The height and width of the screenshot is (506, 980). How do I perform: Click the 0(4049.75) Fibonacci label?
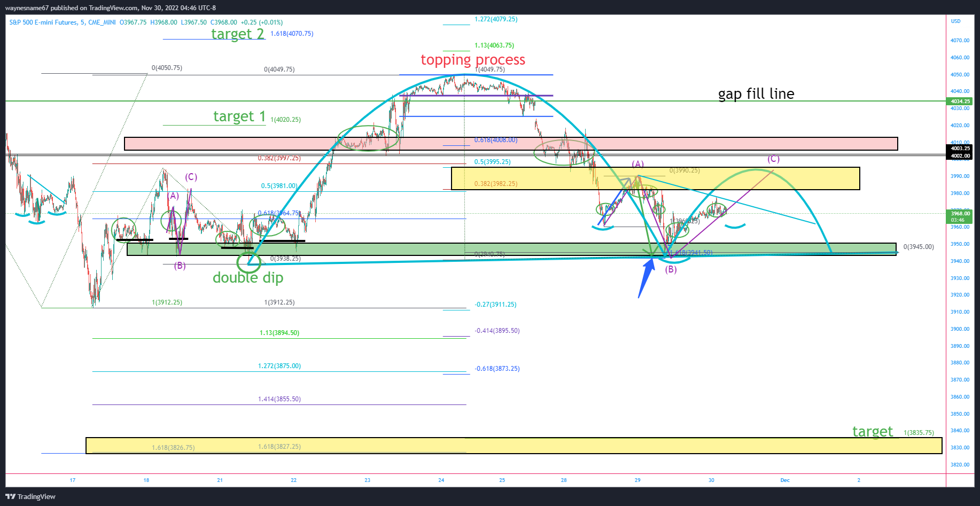[279, 69]
